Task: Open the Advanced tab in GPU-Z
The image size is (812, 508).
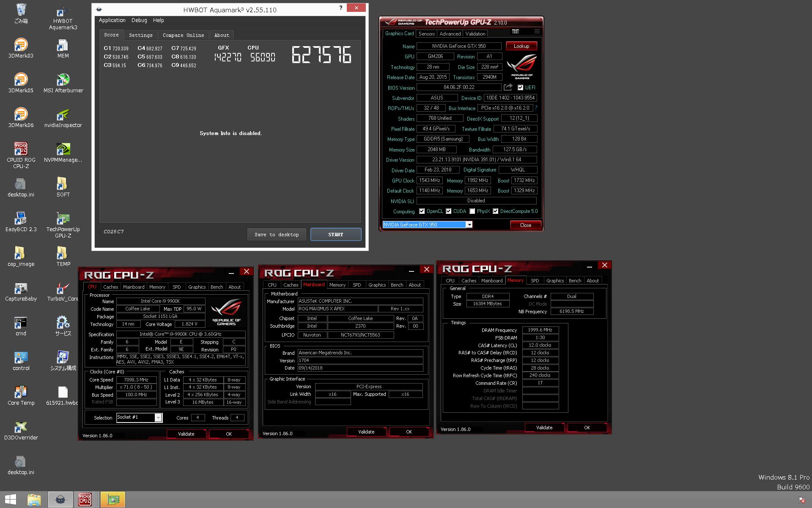Action: 450,34
